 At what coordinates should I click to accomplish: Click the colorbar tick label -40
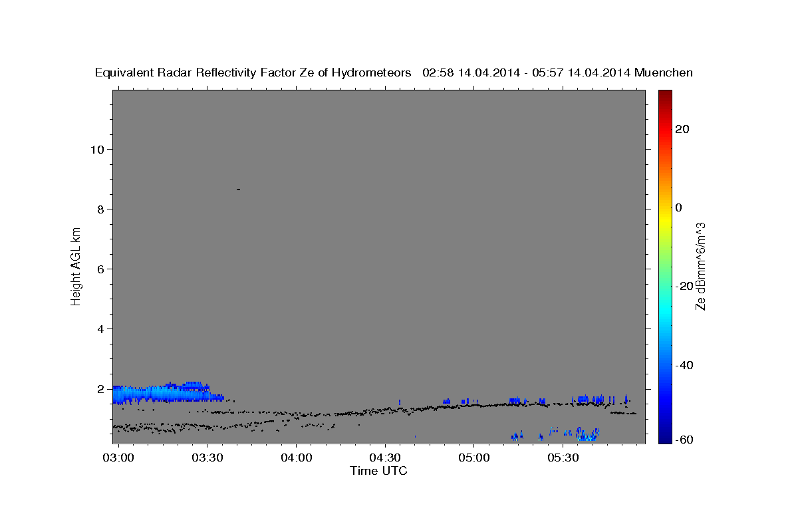click(x=684, y=365)
